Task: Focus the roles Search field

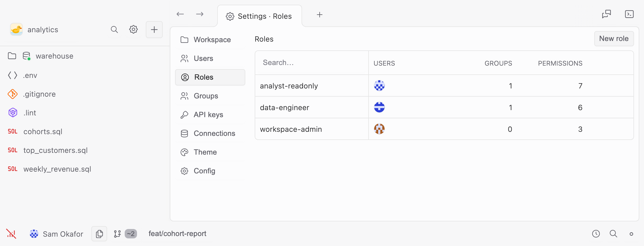Action: tap(312, 63)
